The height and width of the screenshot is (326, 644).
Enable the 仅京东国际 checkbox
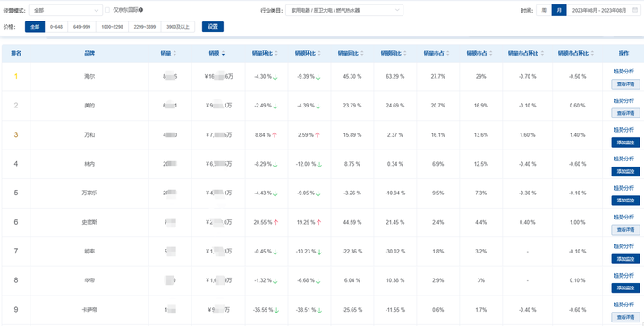[x=107, y=10]
